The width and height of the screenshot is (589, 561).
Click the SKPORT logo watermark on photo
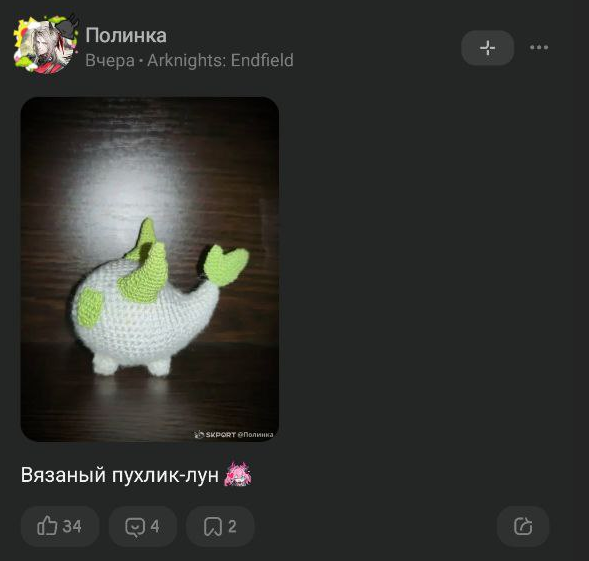[x=214, y=435]
